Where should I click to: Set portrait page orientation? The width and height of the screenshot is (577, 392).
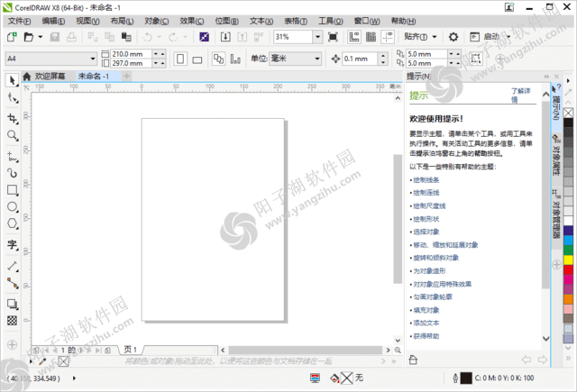click(180, 59)
